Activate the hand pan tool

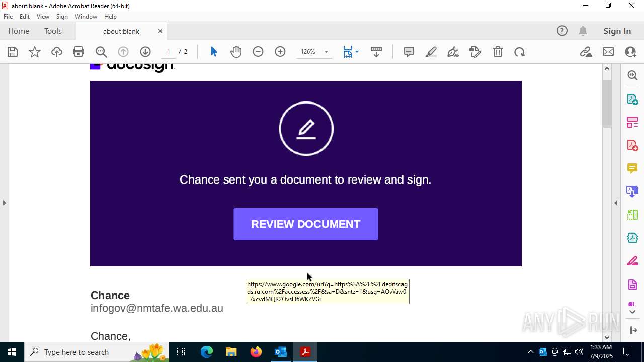point(236,52)
